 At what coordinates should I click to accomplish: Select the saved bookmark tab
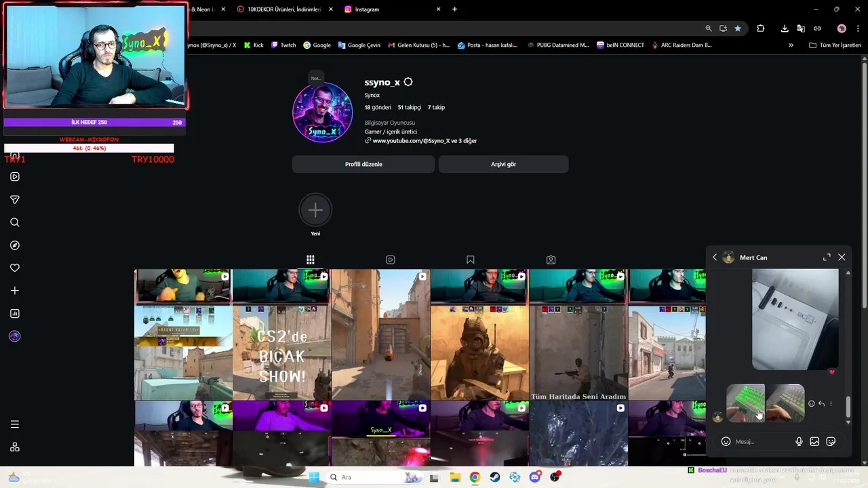point(471,260)
